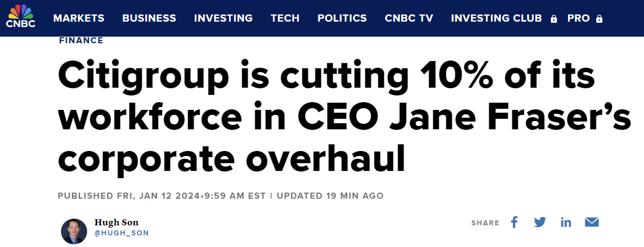Viewport: 644px width, 247px height.
Task: Open the @HUGH_SON Twitter handle
Action: pyautogui.click(x=121, y=233)
